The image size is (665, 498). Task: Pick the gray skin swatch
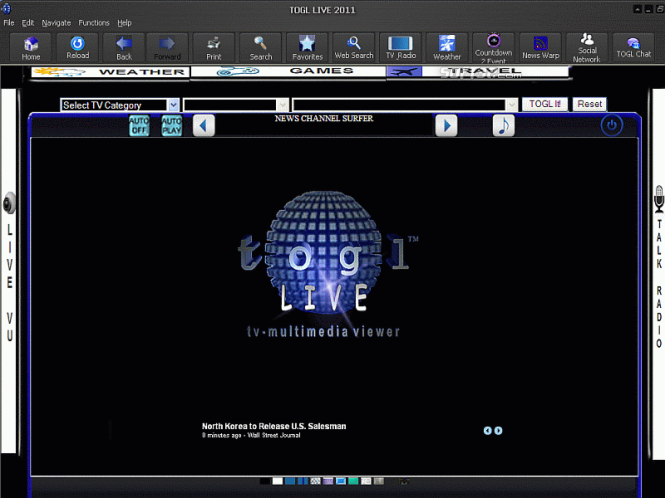tap(379, 481)
